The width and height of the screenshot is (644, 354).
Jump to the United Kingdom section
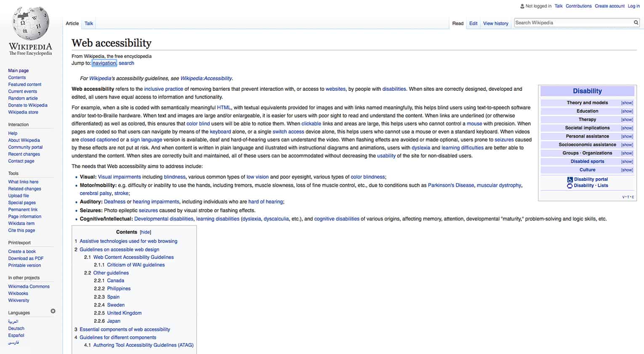[124, 313]
